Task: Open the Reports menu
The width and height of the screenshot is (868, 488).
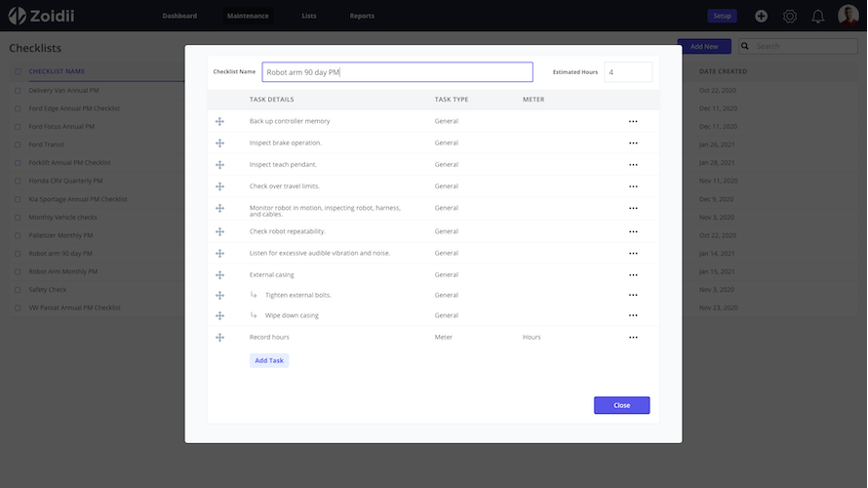Action: 362,16
